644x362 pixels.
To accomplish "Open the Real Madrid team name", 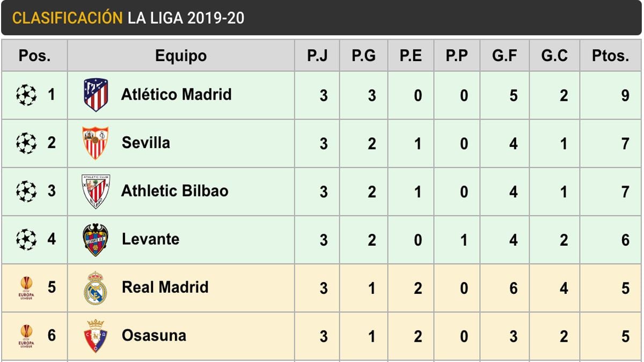I will click(165, 287).
